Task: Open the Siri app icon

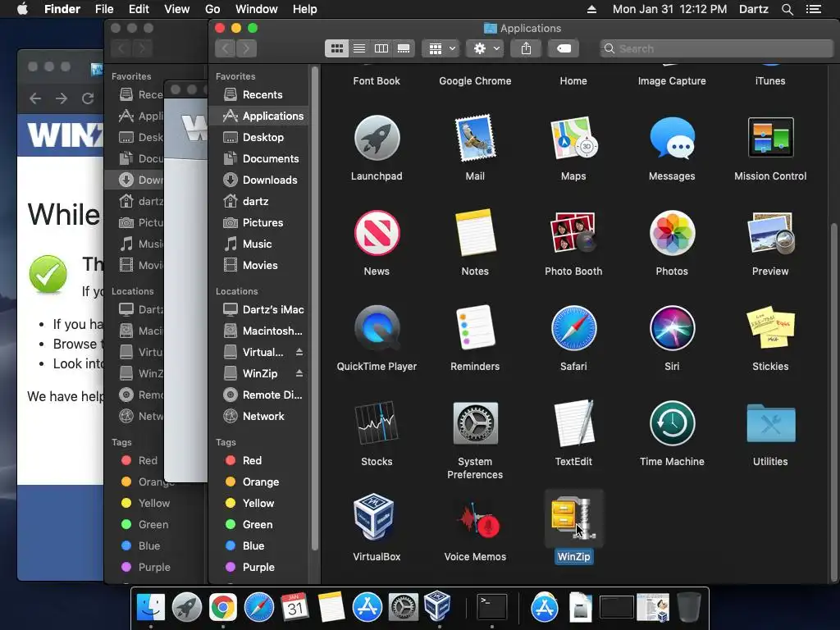Action: click(x=672, y=328)
